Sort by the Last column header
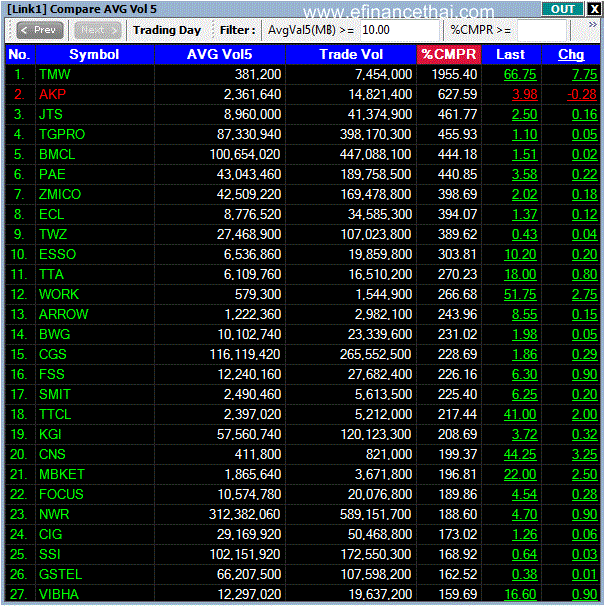The width and height of the screenshot is (605, 606). [511, 54]
